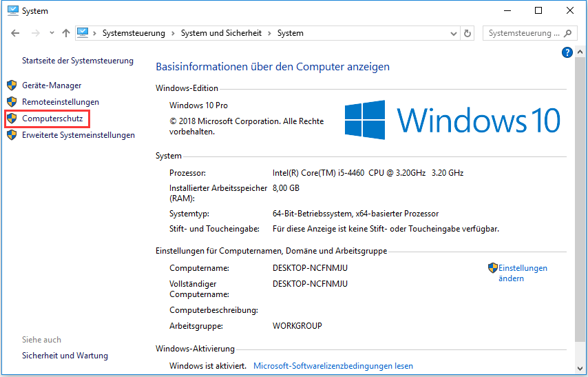Click the vertical scrollbar thumb

(x=580, y=199)
